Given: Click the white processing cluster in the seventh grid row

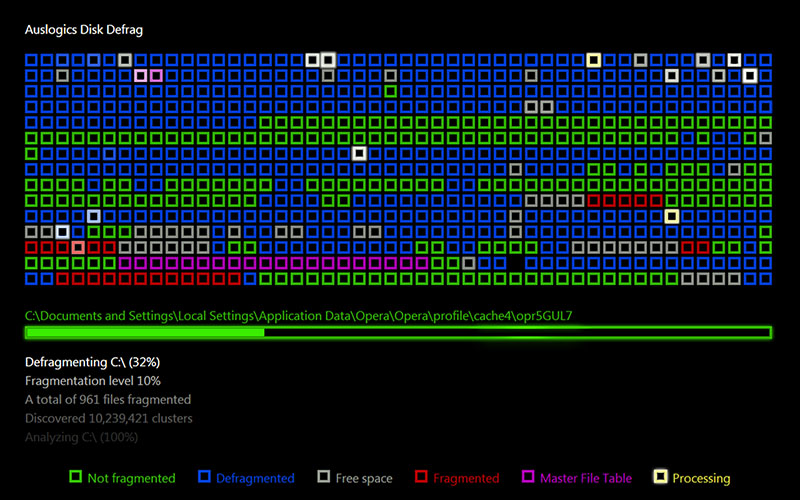Looking at the screenshot, I should [359, 154].
